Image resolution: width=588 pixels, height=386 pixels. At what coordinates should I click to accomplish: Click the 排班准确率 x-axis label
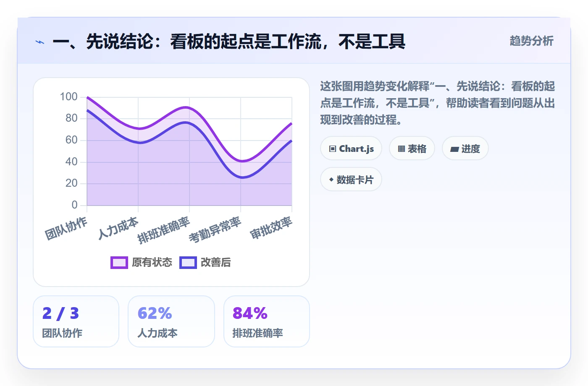click(x=164, y=230)
